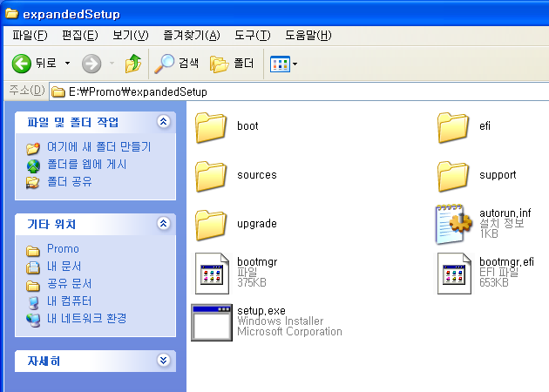Viewport: 549px width, 392px height.
Task: Collapse the 기타 위치 panel
Action: click(x=164, y=223)
